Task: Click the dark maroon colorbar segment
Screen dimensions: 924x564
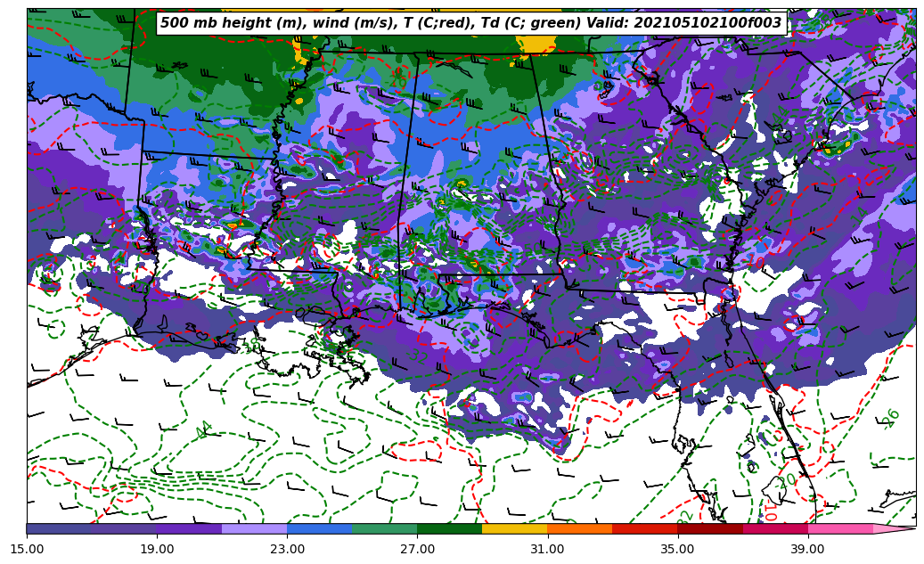Action: (x=709, y=528)
